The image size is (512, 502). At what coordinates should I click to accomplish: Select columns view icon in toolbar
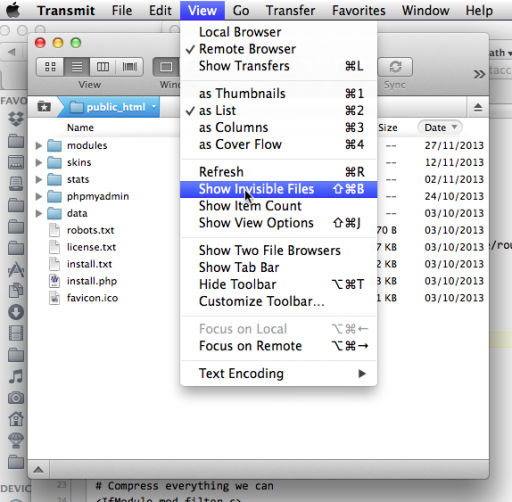[103, 67]
